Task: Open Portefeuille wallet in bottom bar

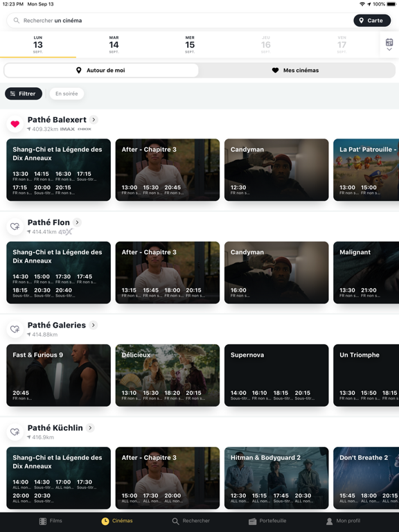Action: point(267,521)
